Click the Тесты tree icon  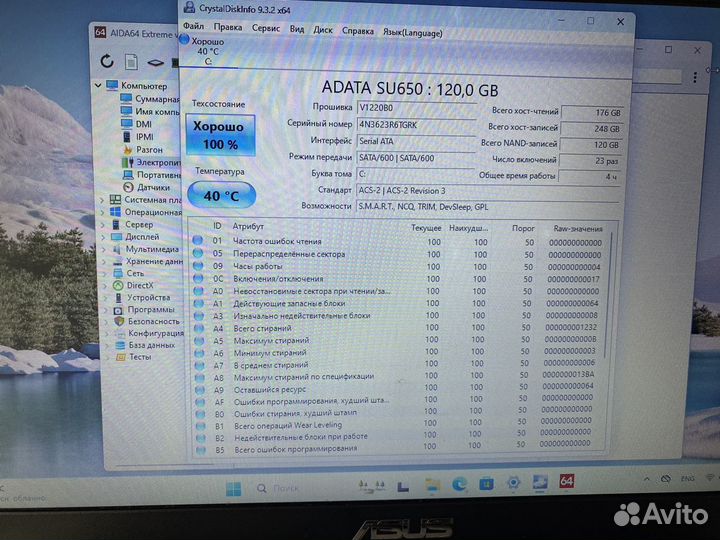120,356
